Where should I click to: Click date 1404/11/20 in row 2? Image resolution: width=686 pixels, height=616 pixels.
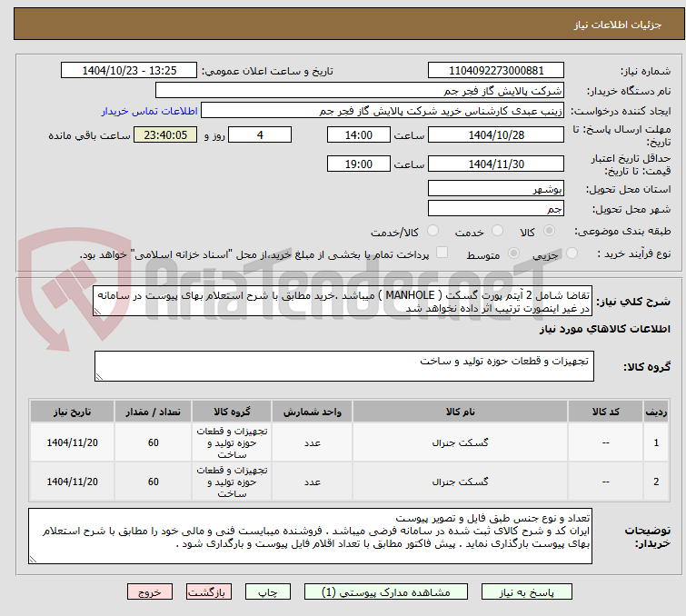(72, 482)
